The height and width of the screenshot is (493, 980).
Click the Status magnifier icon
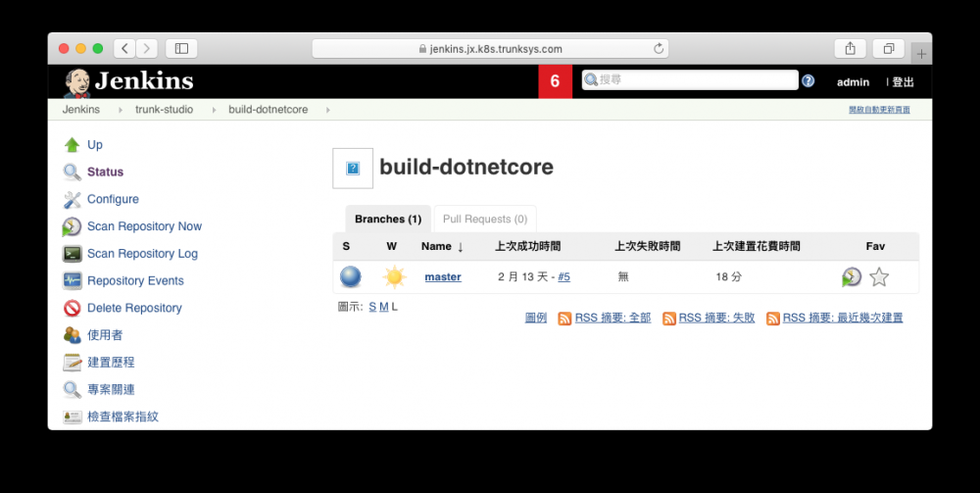click(x=72, y=172)
